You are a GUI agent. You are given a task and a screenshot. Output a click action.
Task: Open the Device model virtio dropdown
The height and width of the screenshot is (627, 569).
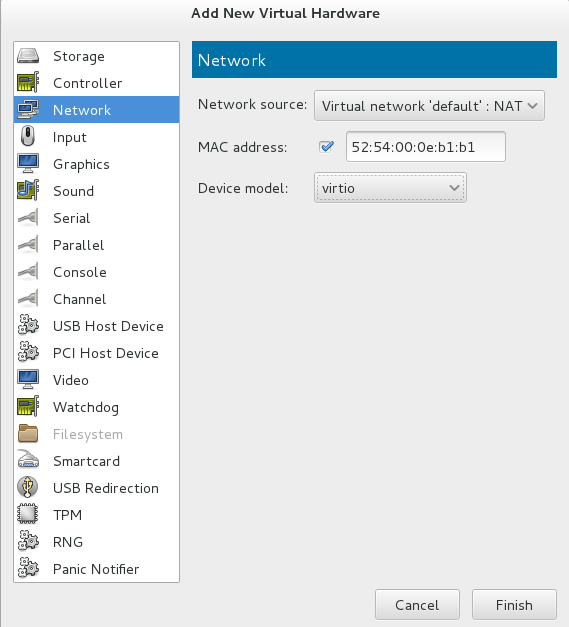390,188
